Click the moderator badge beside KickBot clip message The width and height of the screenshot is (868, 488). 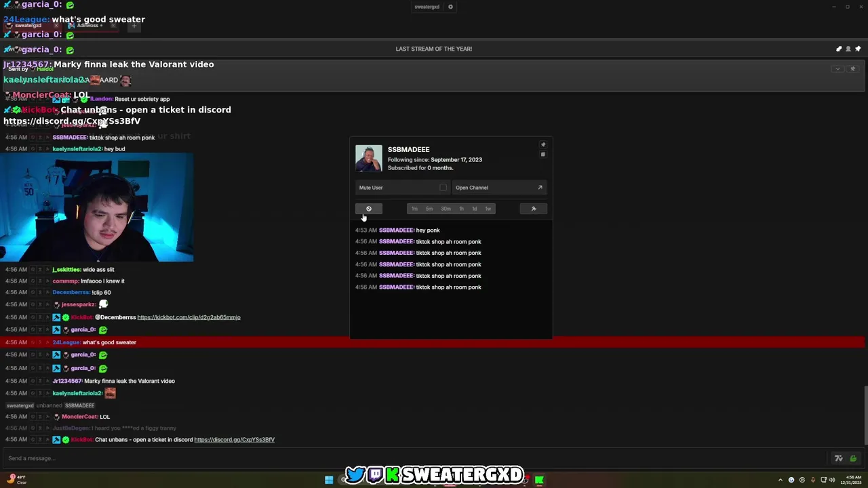57,317
